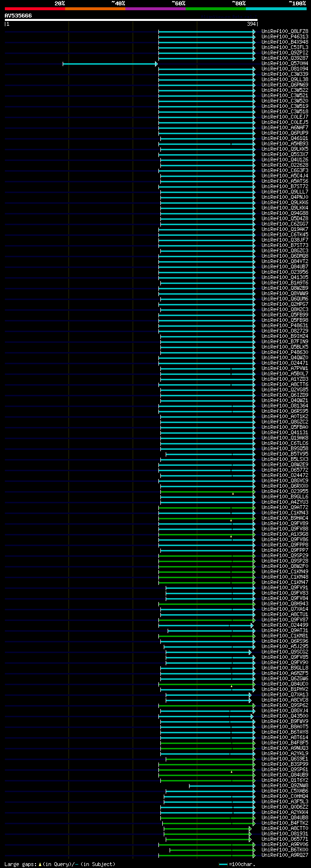Viewport: 311px width, 868px height.
Task: Click the UniRef100_A9RQ27 label
Action: point(285,855)
